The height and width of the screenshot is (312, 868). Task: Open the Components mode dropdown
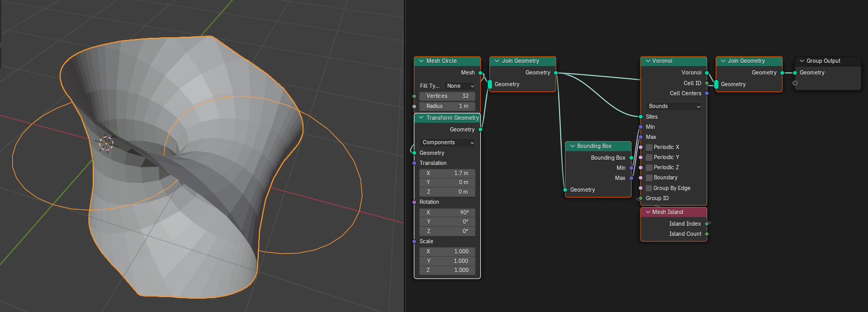tap(447, 143)
